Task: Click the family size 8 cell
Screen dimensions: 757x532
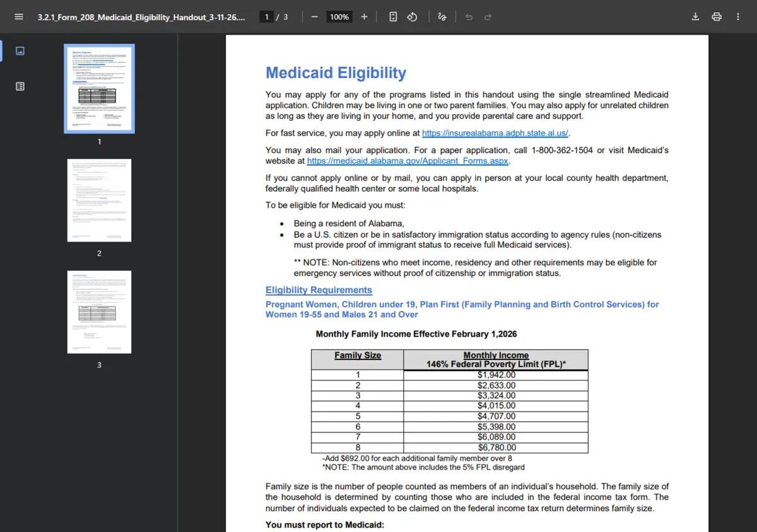Action: click(358, 448)
